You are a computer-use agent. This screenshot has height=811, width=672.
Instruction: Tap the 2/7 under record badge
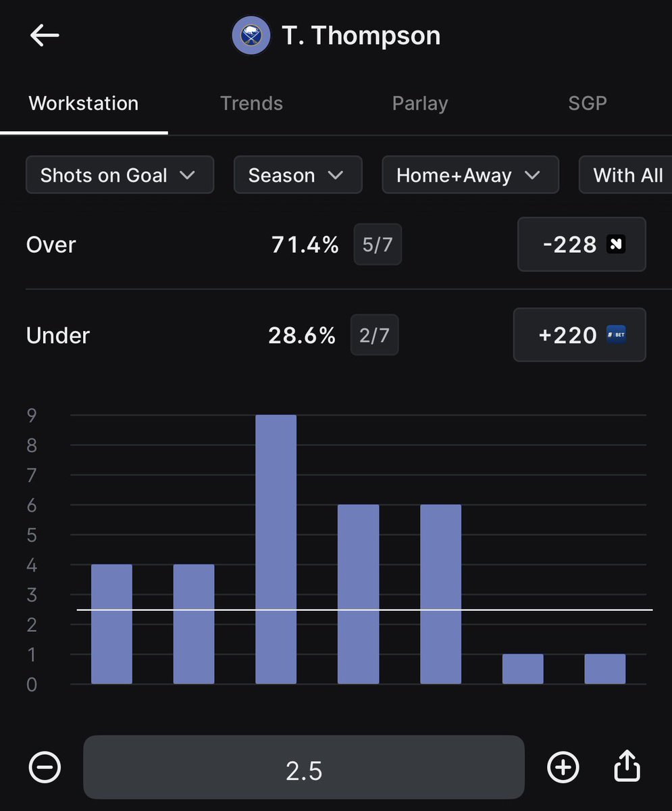(x=374, y=335)
